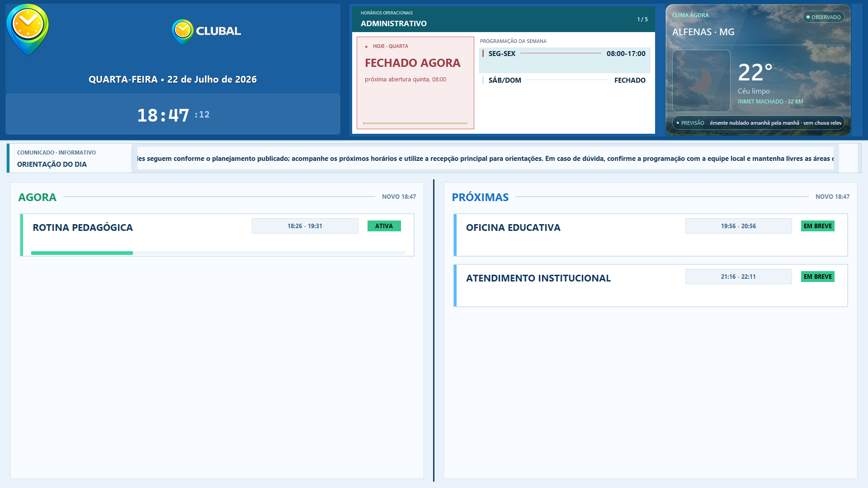Viewport: 868px width, 488px height.
Task: Click the progress bar in the FECHADO AGORA card
Action: pos(415,123)
